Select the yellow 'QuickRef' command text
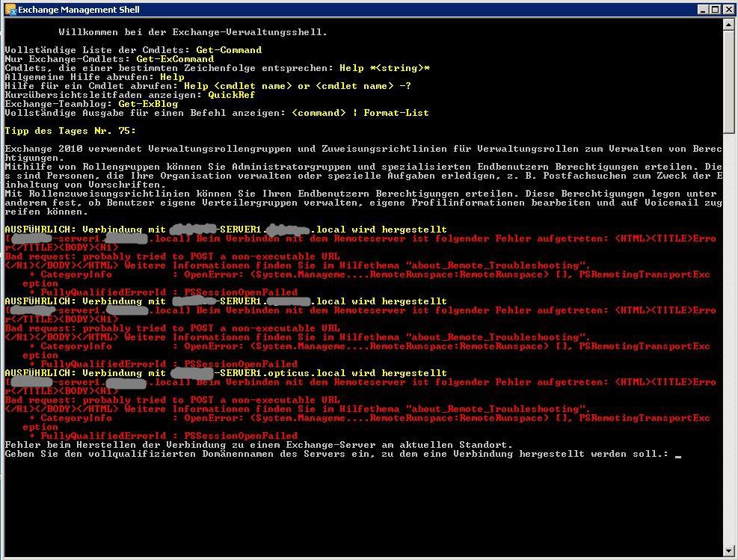Image resolution: width=738 pixels, height=560 pixels. tap(232, 95)
